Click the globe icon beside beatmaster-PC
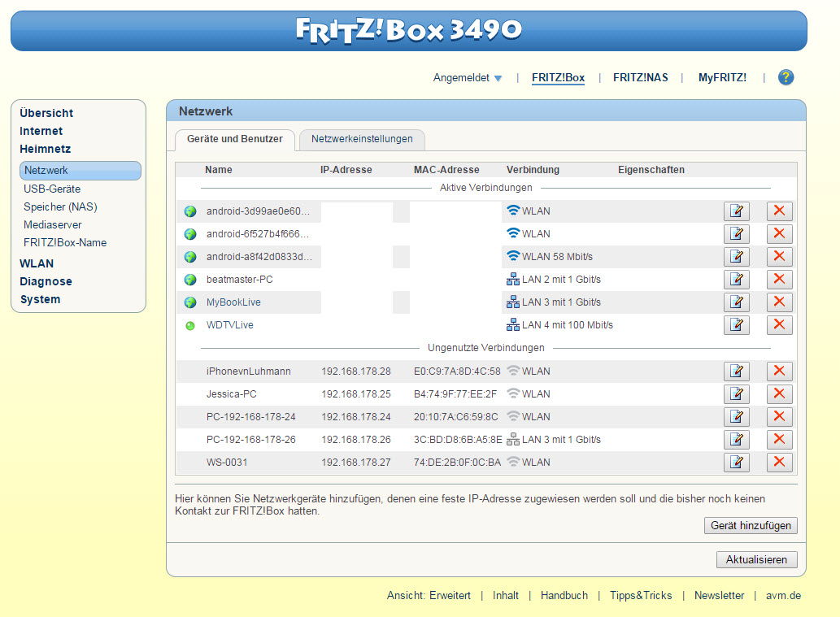The width and height of the screenshot is (840, 617). point(190,280)
